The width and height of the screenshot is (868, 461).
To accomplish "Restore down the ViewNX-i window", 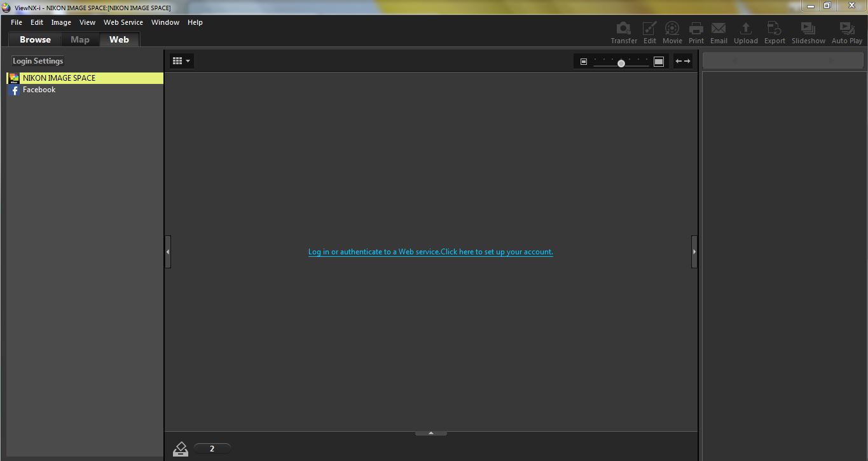I will point(827,6).
